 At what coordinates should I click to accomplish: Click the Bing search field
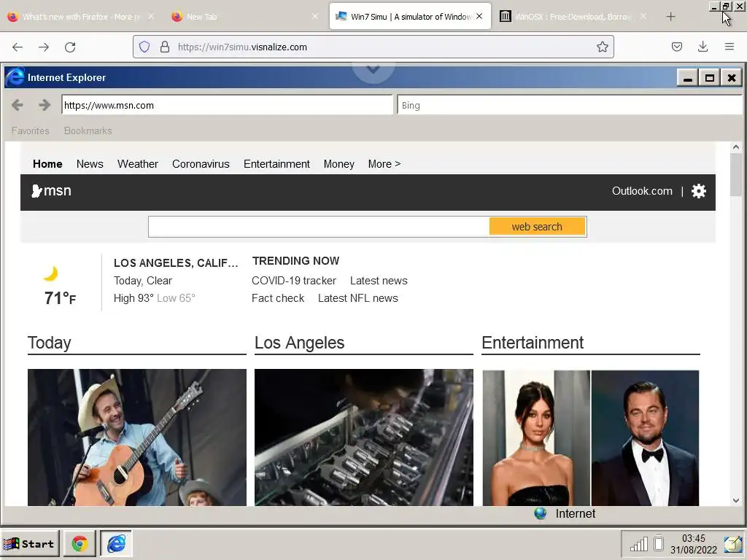pos(570,105)
